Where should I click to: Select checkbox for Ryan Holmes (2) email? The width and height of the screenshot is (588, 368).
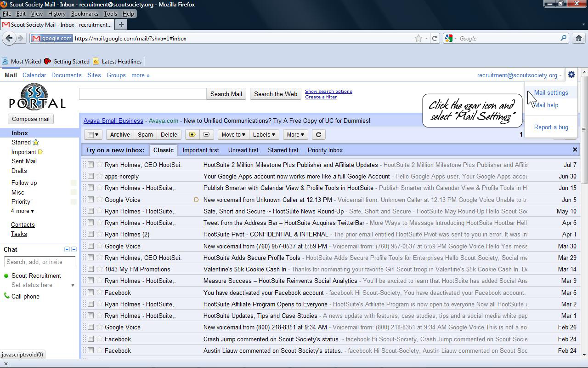(x=91, y=234)
